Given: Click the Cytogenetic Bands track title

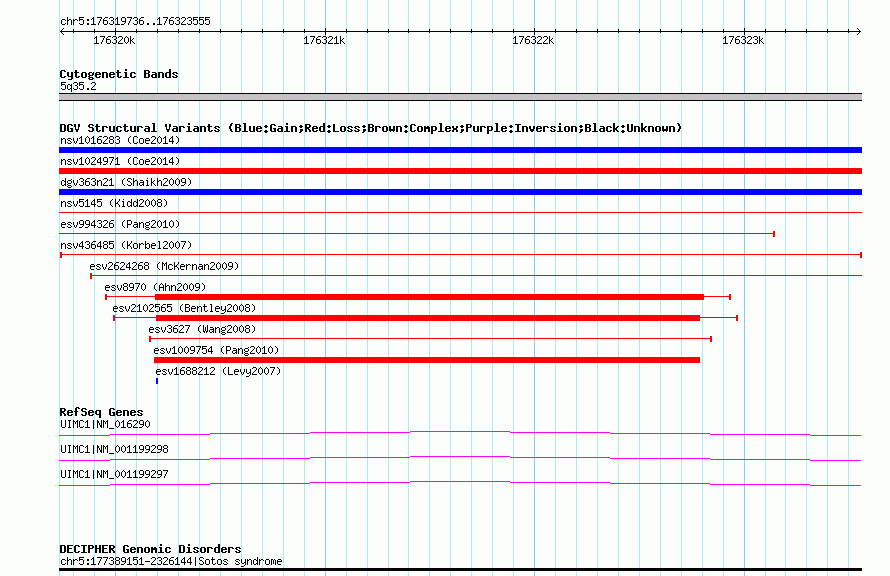Looking at the screenshot, I should (x=119, y=74).
